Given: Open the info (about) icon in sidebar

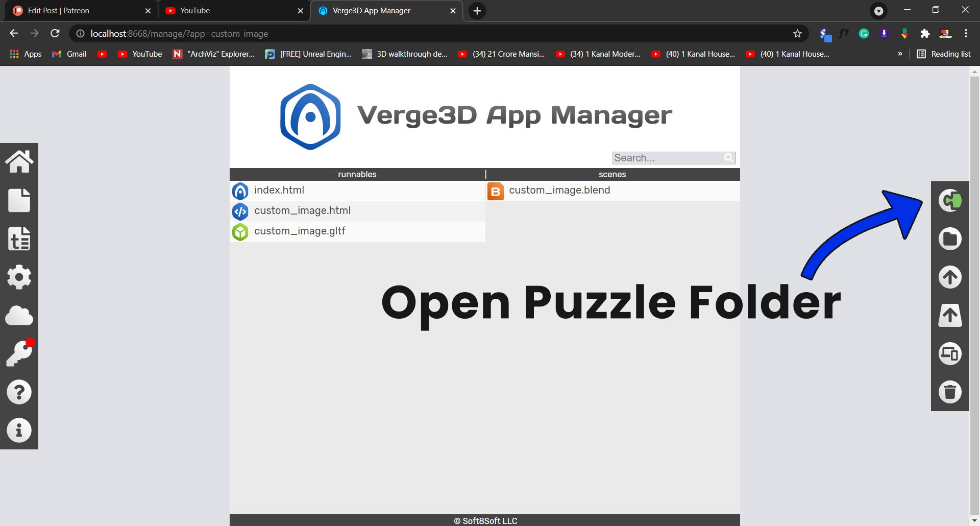Looking at the screenshot, I should [x=19, y=431].
